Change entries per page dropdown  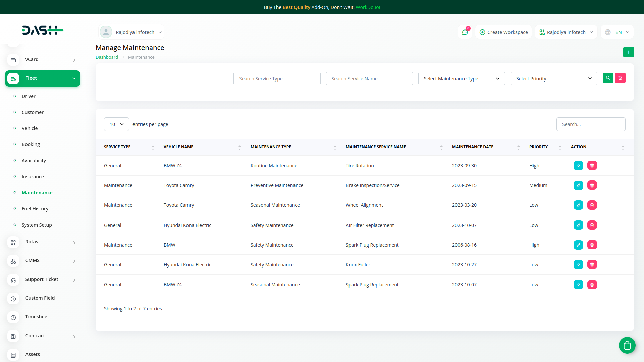tap(116, 124)
